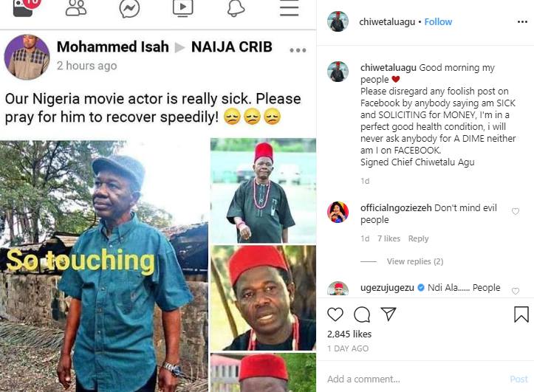Click the Post comment button

(x=519, y=379)
